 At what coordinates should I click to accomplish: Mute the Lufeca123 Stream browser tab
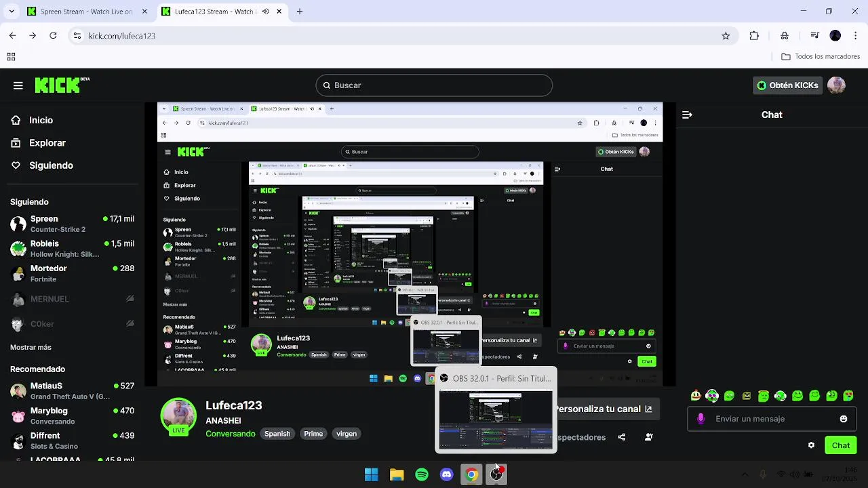pyautogui.click(x=265, y=12)
